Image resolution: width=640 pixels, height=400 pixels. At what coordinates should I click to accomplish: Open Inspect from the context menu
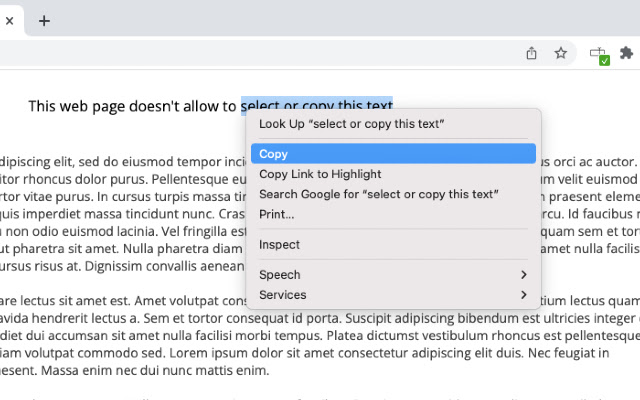pyautogui.click(x=393, y=244)
